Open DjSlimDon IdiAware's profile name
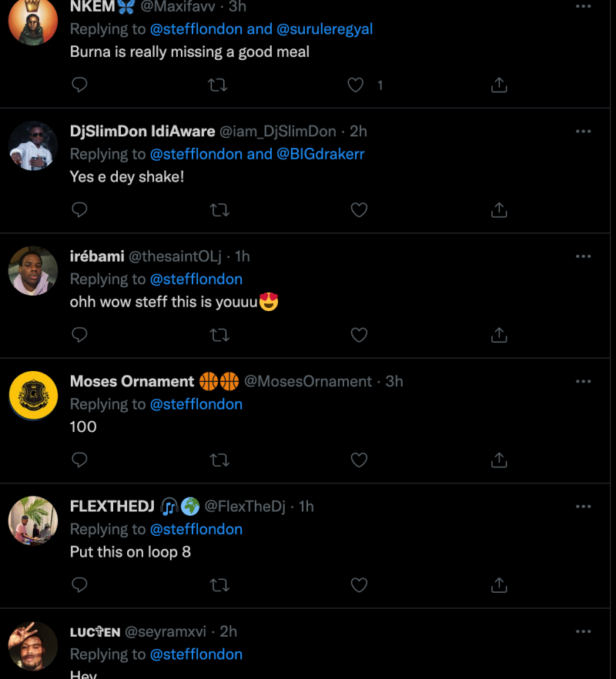This screenshot has width=616, height=679. coord(142,131)
